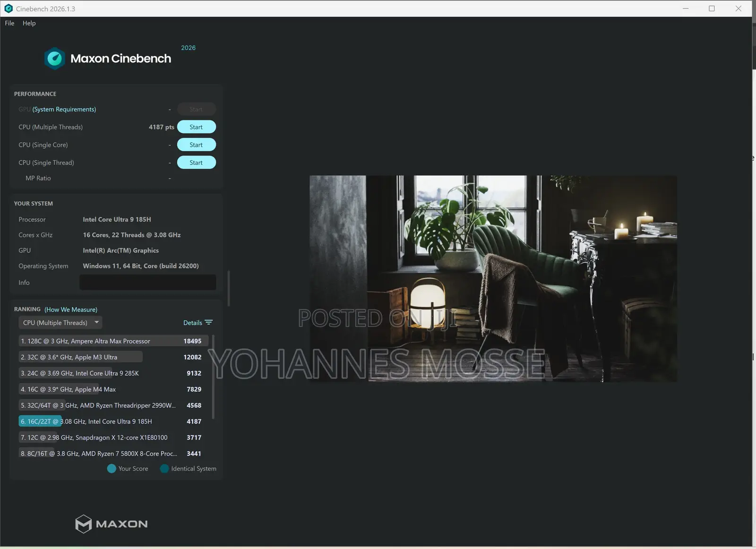Click the Details link in Ranking
The image size is (756, 549).
193,323
